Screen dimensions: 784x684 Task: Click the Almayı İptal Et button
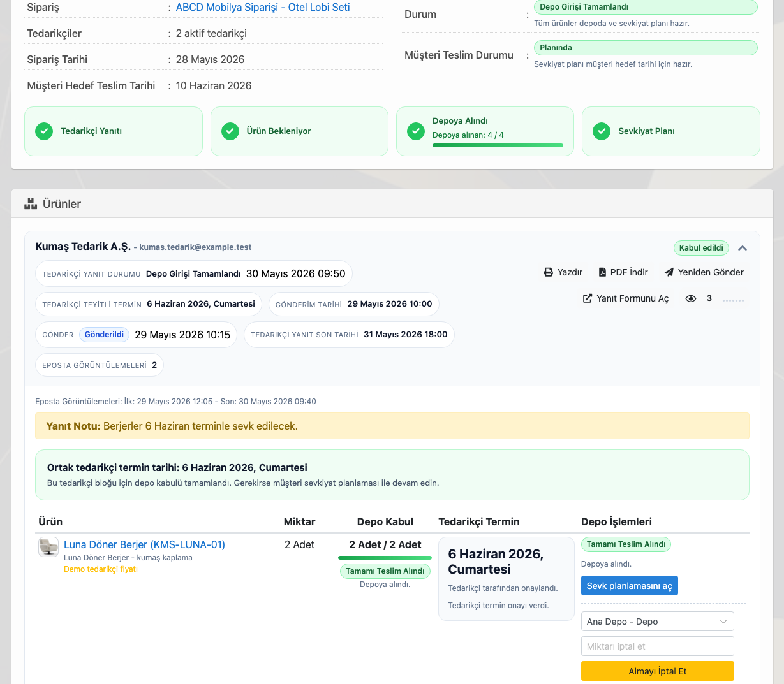[x=657, y=671]
